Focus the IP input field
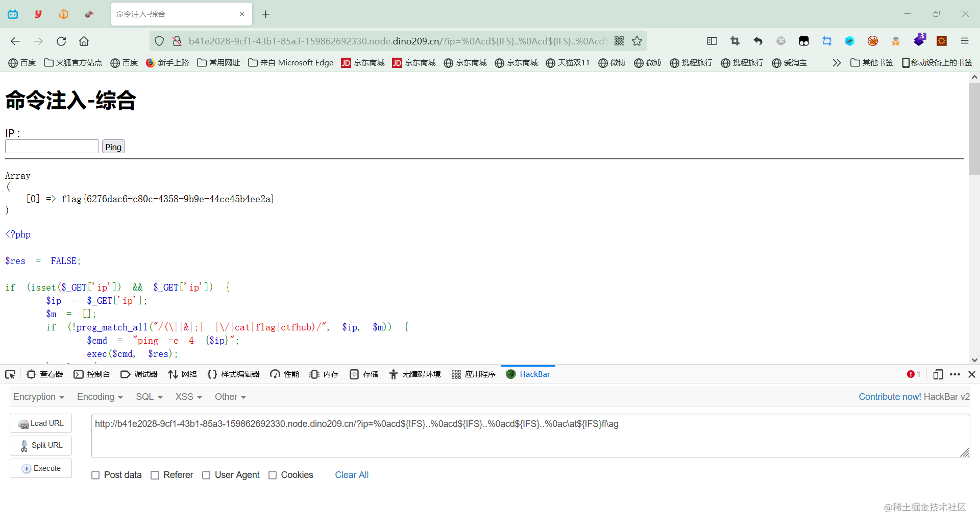The width and height of the screenshot is (980, 526). point(52,147)
